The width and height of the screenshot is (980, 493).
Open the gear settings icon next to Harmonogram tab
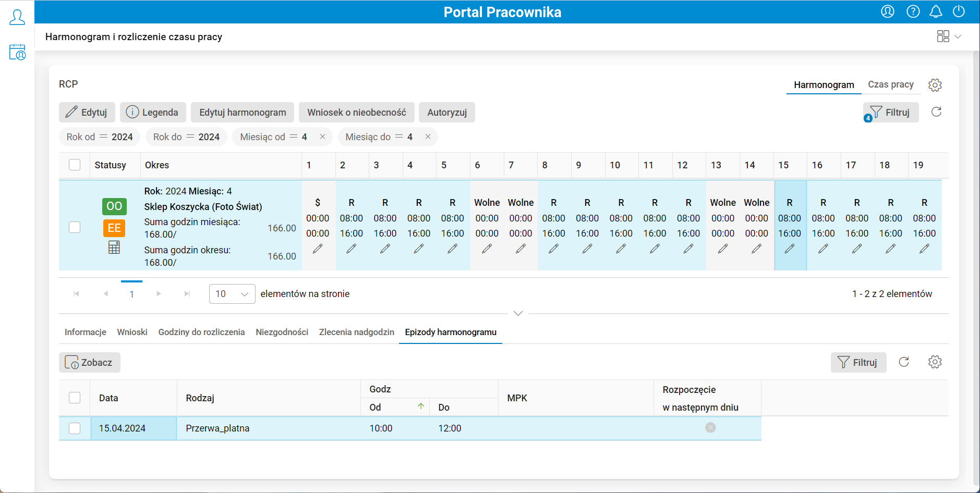coord(935,85)
